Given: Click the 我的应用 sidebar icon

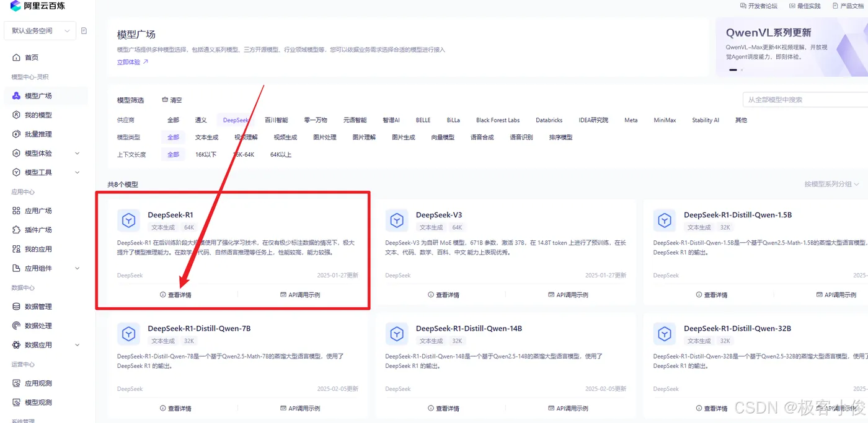Looking at the screenshot, I should [17, 250].
